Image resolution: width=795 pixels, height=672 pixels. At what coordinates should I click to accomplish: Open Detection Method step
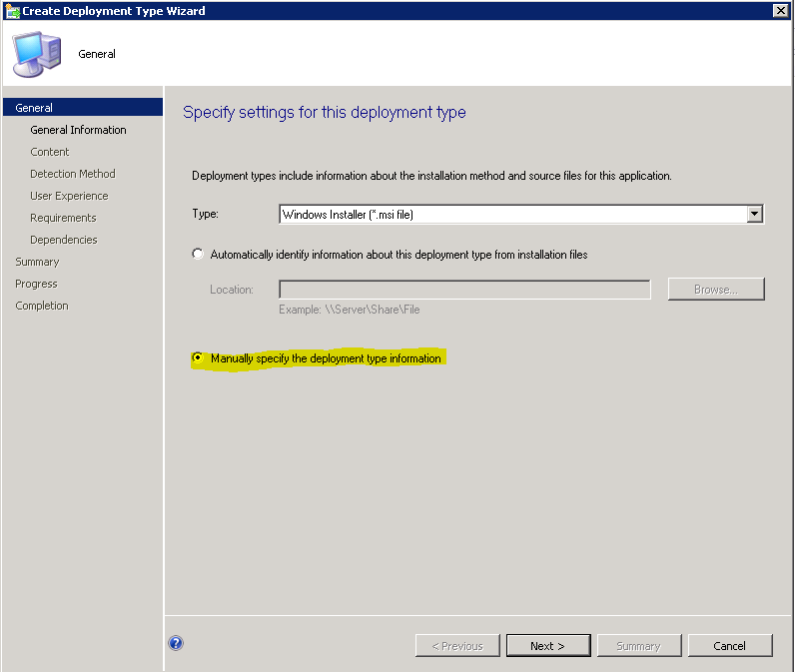click(73, 174)
